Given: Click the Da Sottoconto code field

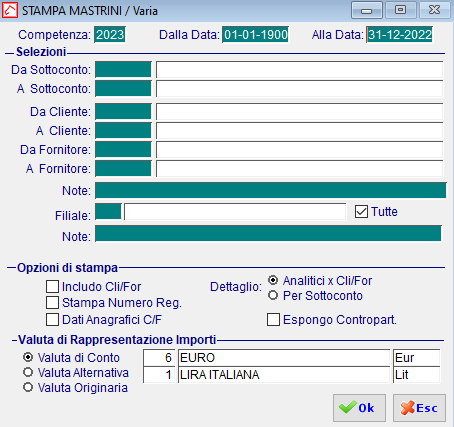Looking at the screenshot, I should click(x=123, y=69).
